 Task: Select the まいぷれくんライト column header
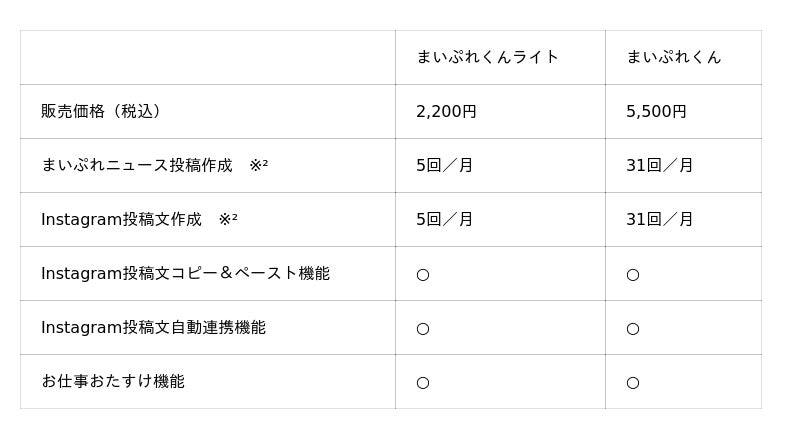(x=487, y=57)
